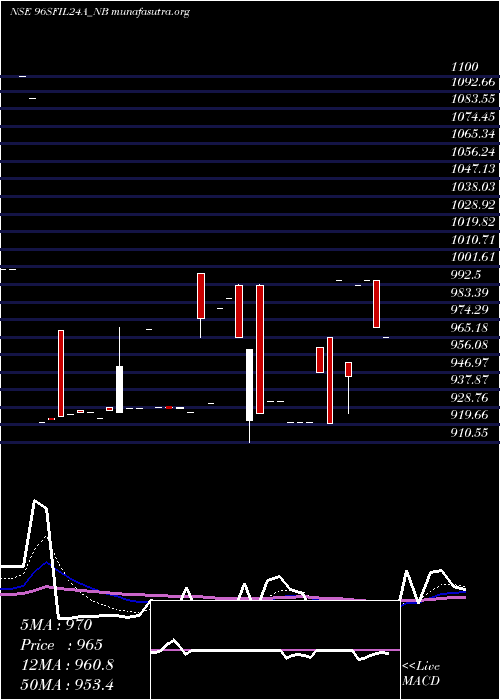
Task: Select the 965.18 axis value
Action: click(x=470, y=327)
